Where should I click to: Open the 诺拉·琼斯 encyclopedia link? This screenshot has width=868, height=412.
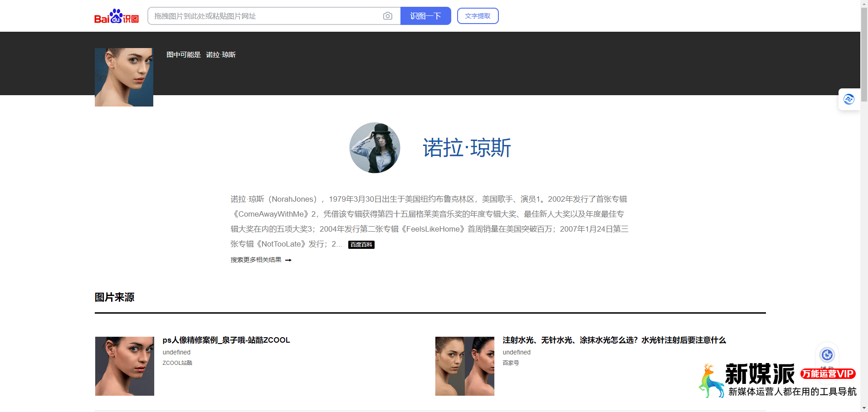click(467, 148)
